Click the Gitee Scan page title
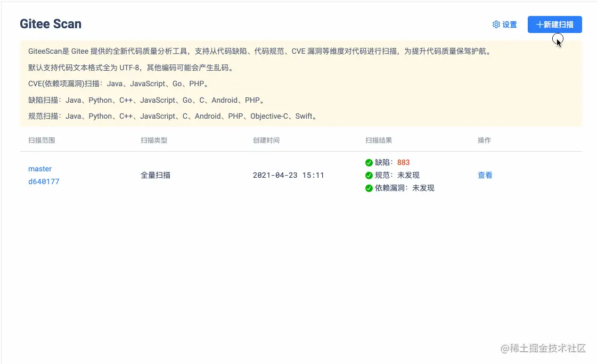 (x=51, y=23)
